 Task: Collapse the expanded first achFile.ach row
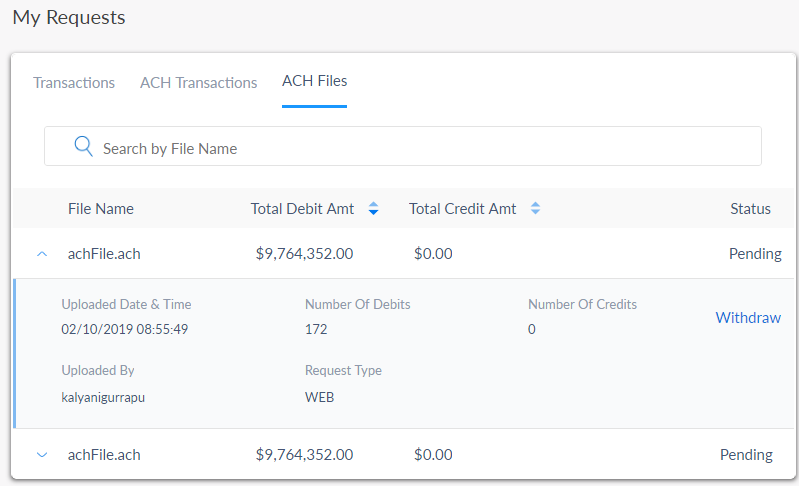(42, 254)
